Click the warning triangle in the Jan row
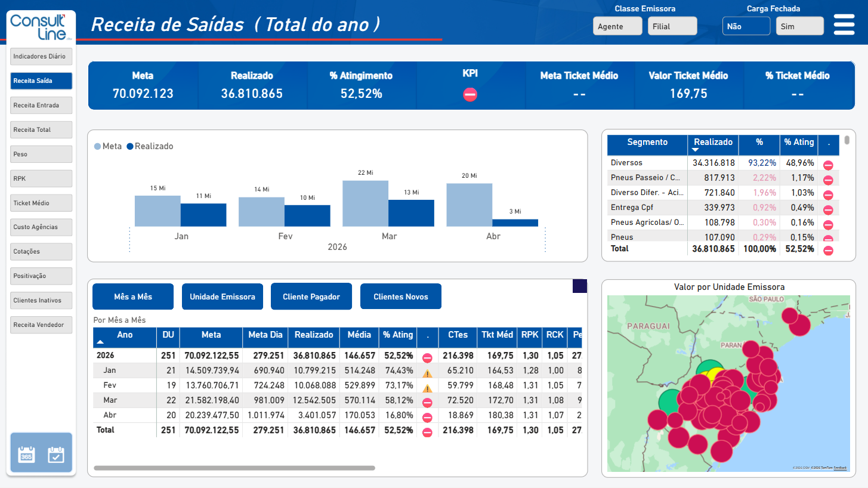The height and width of the screenshot is (488, 868). pyautogui.click(x=427, y=373)
